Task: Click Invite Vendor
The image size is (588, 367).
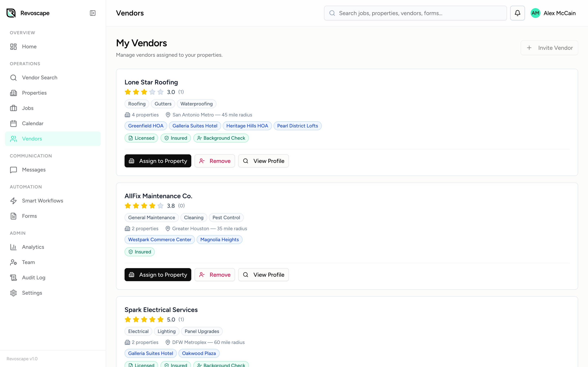Action: [549, 48]
